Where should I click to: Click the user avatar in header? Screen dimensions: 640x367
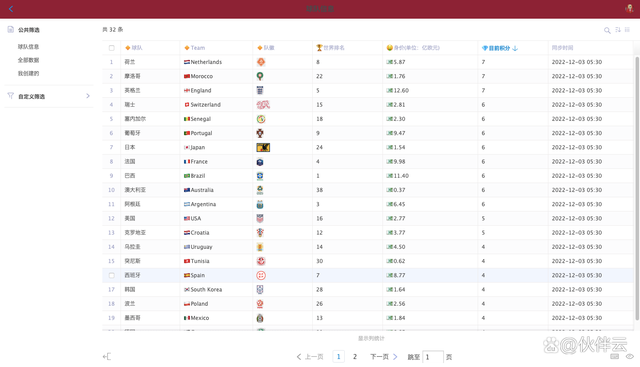tap(629, 8)
